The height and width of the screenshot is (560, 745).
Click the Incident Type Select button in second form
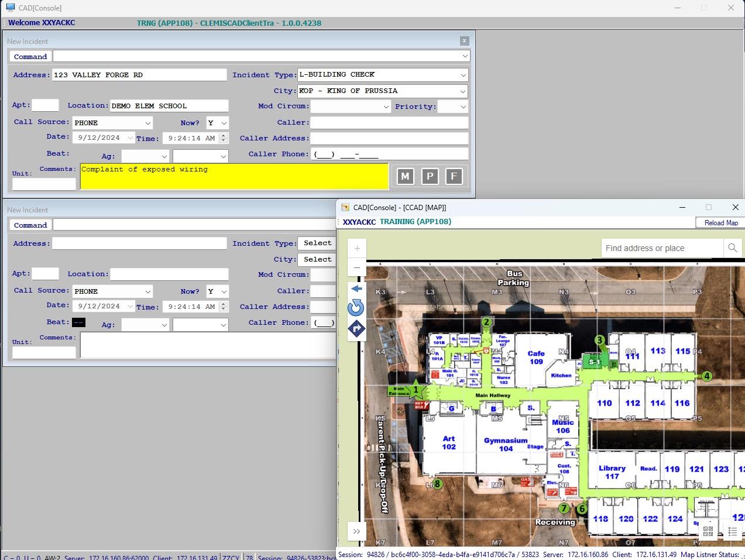[x=317, y=243]
